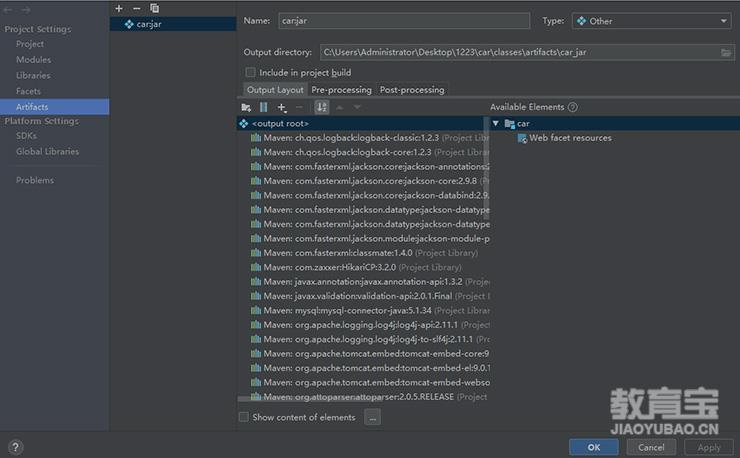The image size is (740, 458).
Task: Toggle Include in project build checkbox
Action: coord(250,72)
